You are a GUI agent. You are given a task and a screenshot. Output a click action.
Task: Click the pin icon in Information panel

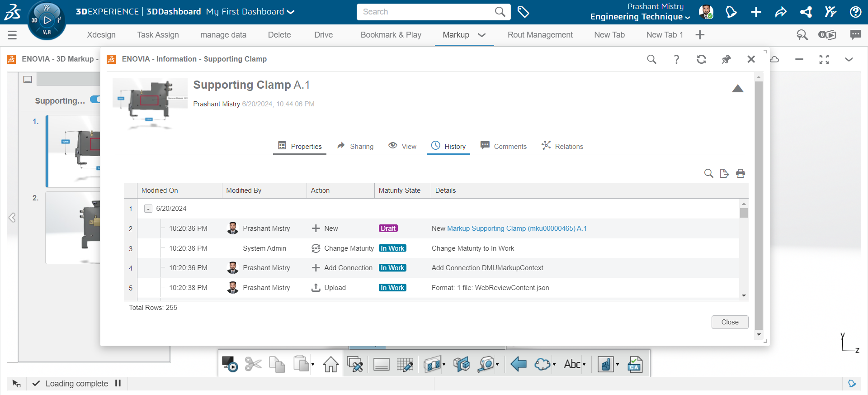click(726, 59)
